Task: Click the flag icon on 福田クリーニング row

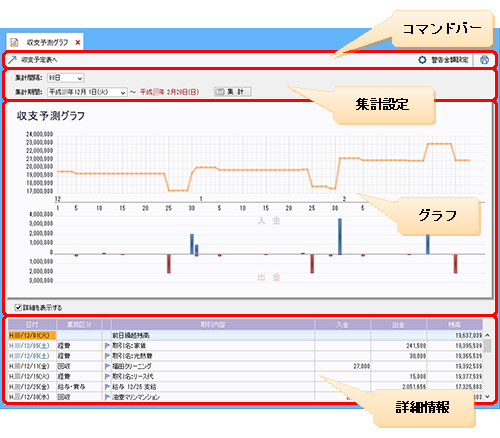Action: [x=107, y=366]
